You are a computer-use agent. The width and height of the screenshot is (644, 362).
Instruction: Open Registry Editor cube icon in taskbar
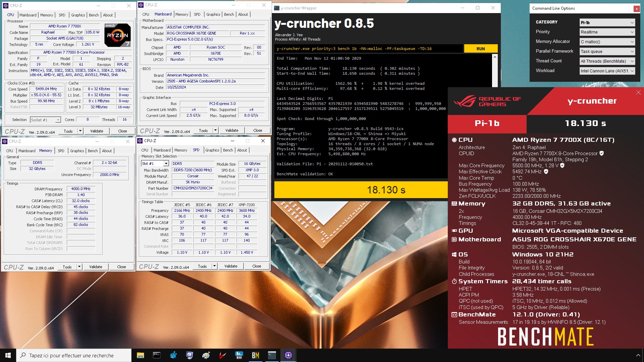[173, 355]
